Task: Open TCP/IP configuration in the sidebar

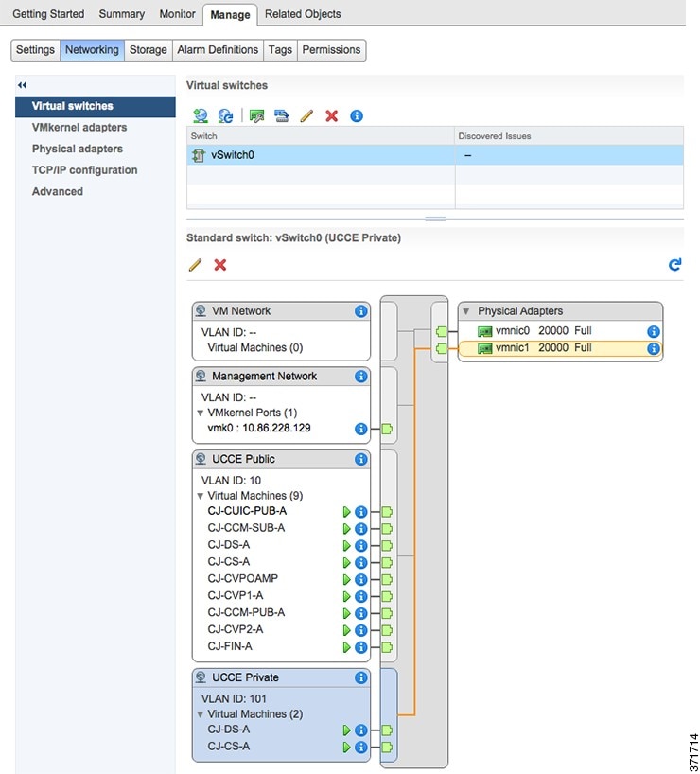Action: coord(84,170)
